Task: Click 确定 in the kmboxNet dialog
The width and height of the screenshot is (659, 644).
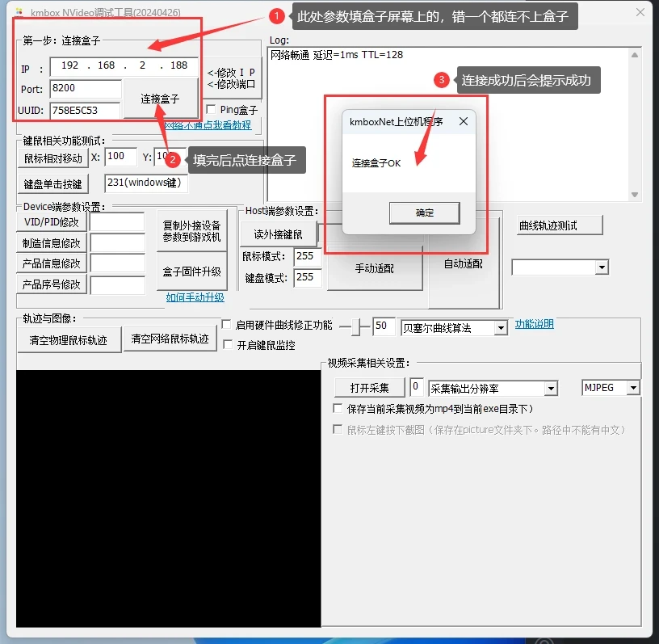Action: point(425,213)
